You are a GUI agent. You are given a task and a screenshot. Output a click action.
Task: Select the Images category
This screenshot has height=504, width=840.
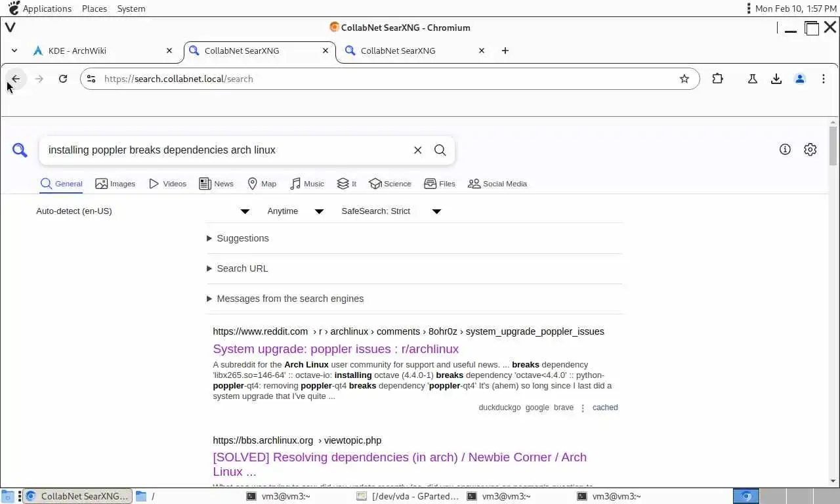coord(115,184)
